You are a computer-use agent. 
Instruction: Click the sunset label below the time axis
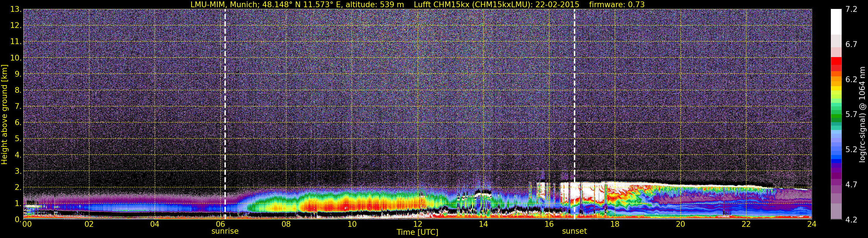574,231
